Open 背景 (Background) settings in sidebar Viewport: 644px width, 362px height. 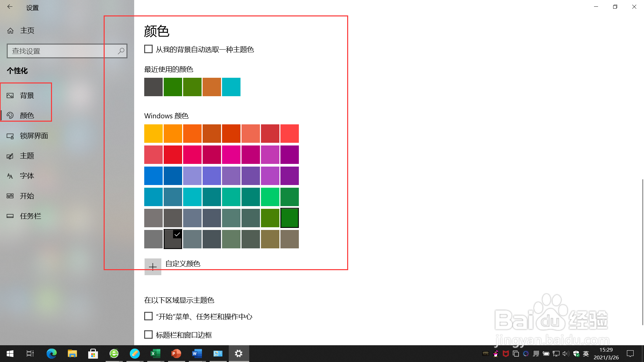click(x=27, y=95)
